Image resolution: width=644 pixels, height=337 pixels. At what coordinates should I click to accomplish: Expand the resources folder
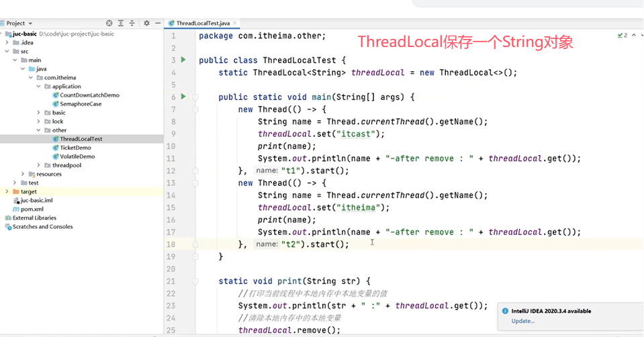coord(23,174)
